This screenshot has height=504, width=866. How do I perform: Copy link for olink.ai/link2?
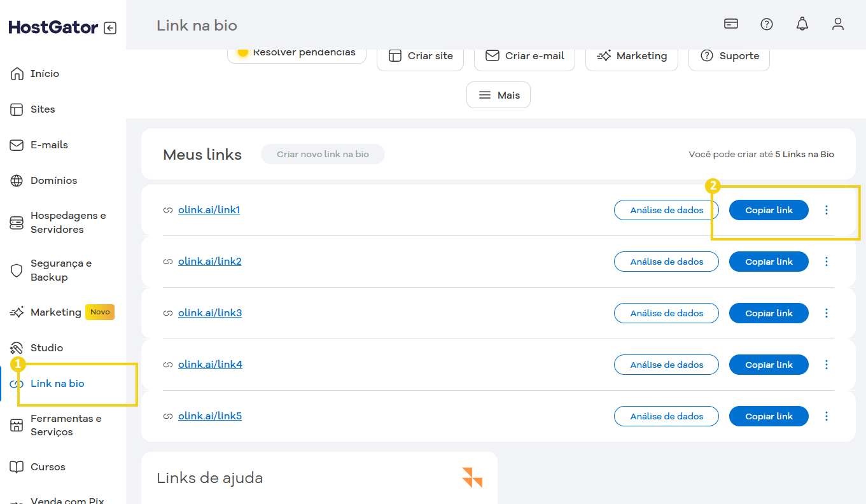tap(769, 262)
